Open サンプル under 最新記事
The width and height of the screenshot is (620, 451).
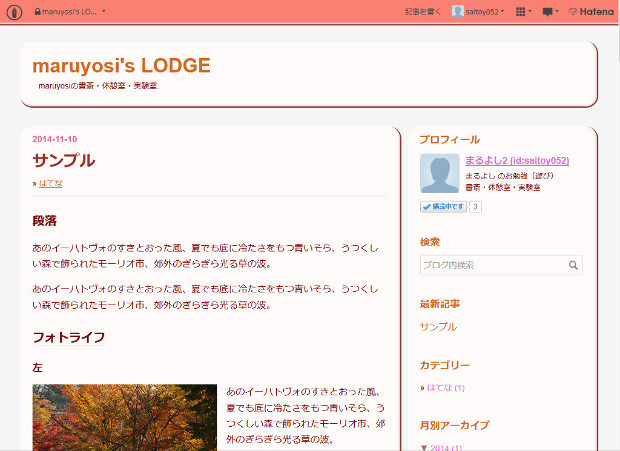click(x=438, y=327)
